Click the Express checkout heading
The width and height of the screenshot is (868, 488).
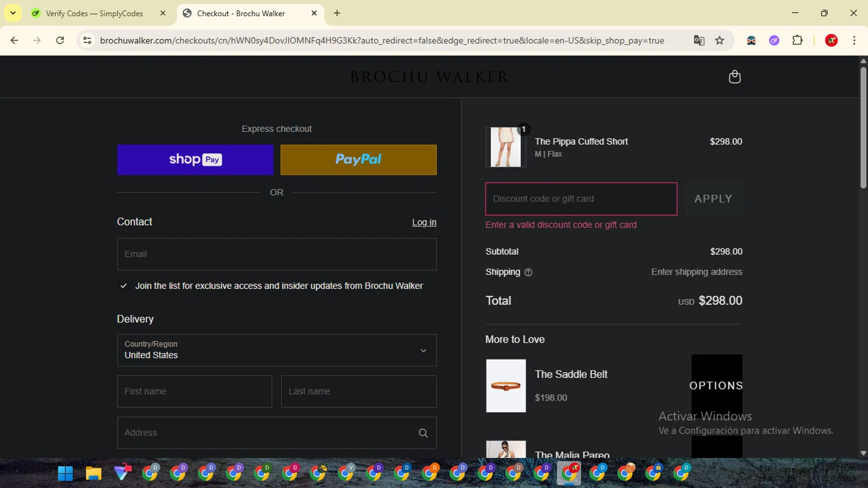click(277, 129)
